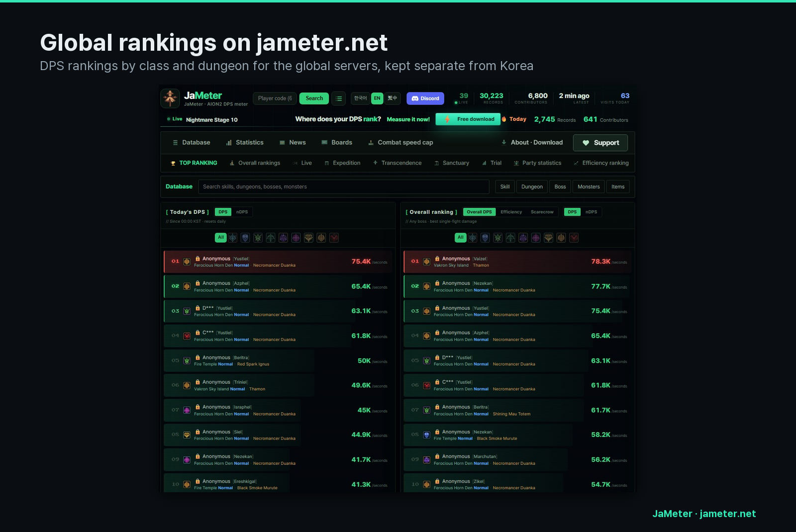
Task: Filter database by Dungeon
Action: [532, 187]
